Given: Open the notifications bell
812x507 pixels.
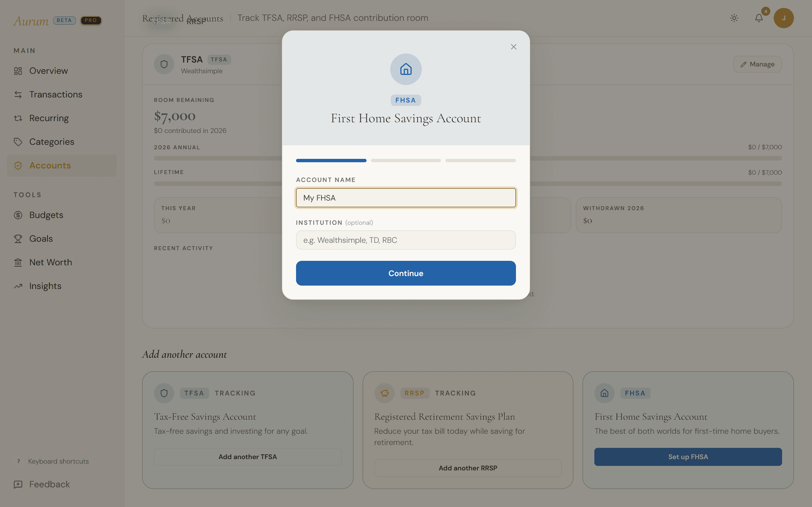Looking at the screenshot, I should [x=759, y=18].
